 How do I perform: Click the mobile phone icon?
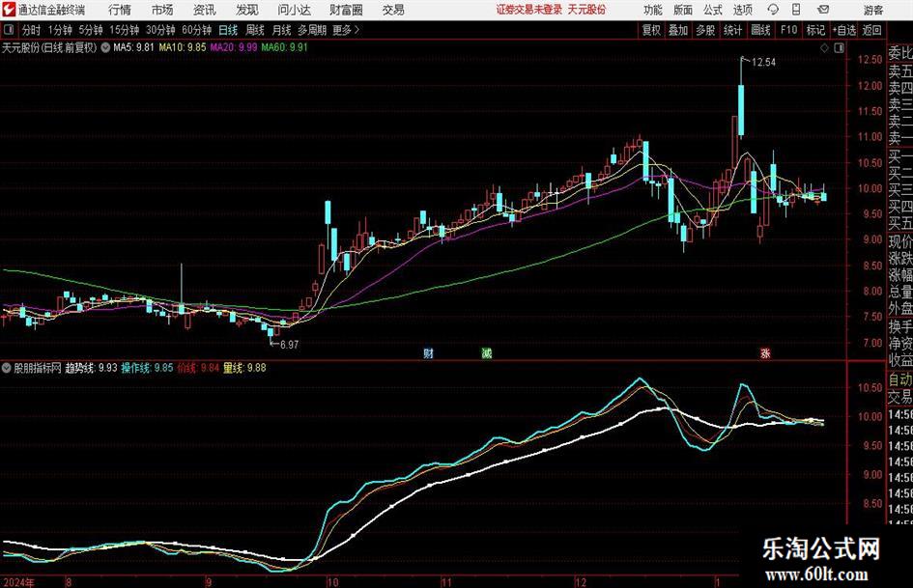(x=796, y=10)
